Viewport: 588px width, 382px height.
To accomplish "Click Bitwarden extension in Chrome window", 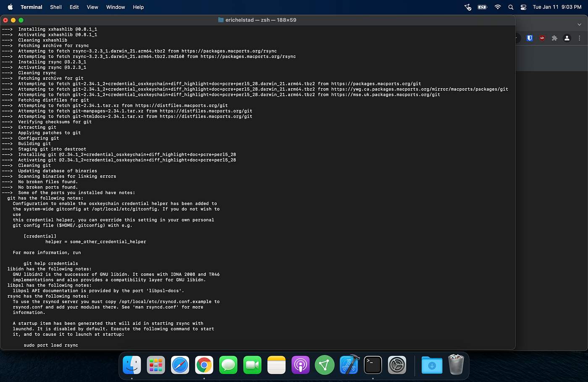I will [530, 38].
